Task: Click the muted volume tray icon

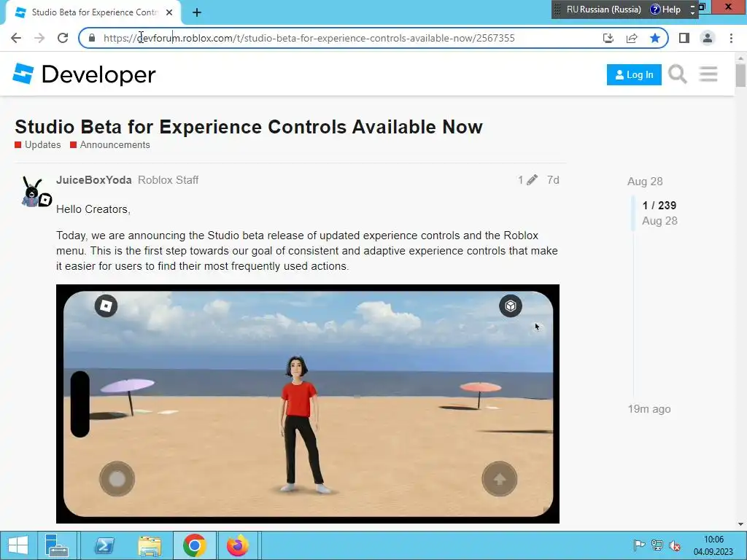Action: [x=675, y=545]
